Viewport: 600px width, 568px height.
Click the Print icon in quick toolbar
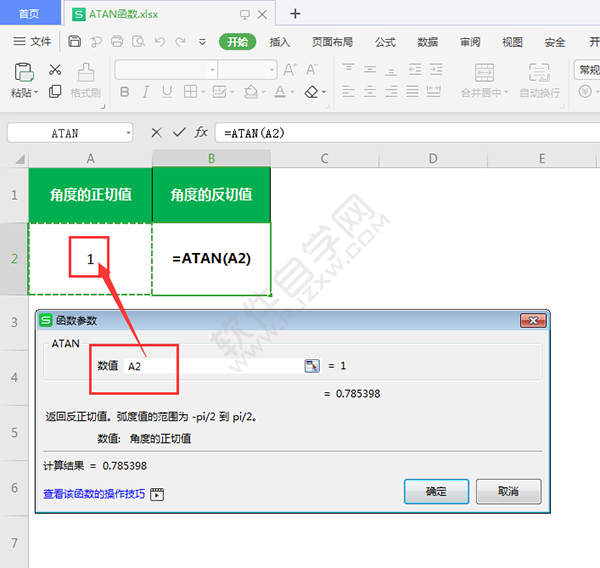[117, 41]
